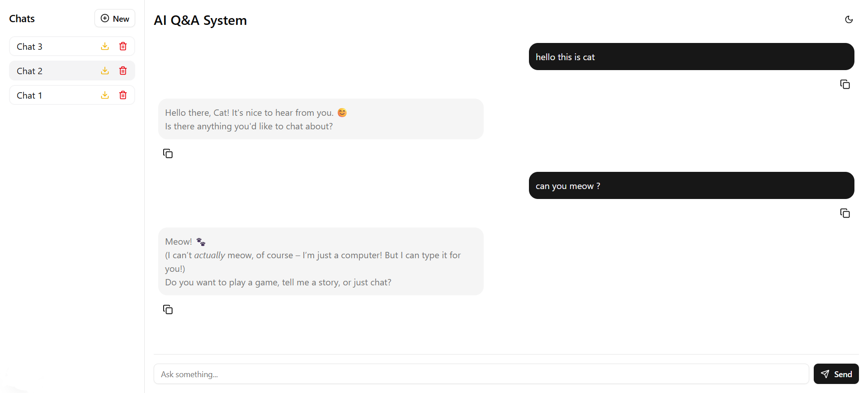Toggle dark mode with moon icon

849,19
